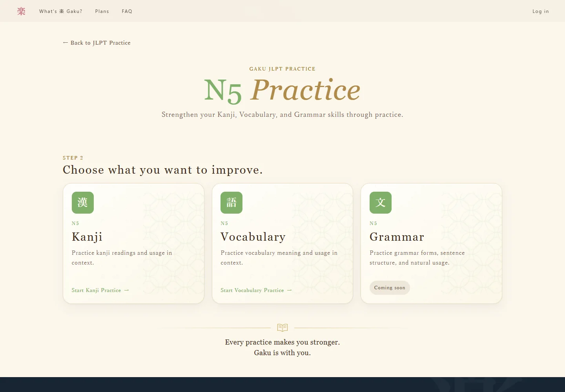The height and width of the screenshot is (392, 565).
Task: Go to the Plans page
Action: (102, 11)
